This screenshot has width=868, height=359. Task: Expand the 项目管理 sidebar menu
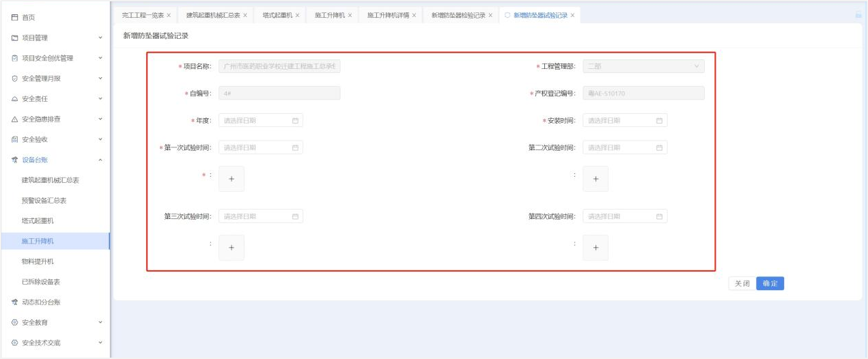[x=100, y=38]
